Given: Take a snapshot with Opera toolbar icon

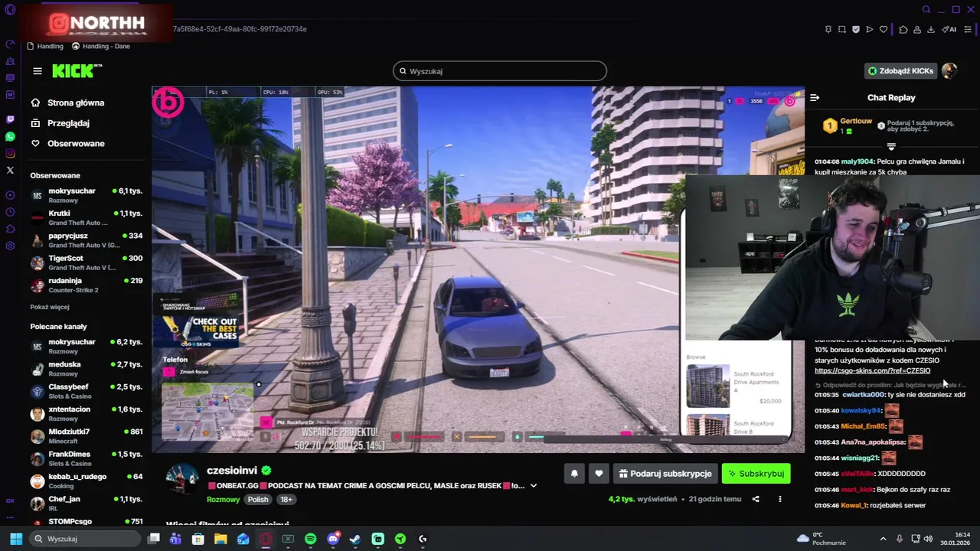Looking at the screenshot, I should tap(842, 29).
